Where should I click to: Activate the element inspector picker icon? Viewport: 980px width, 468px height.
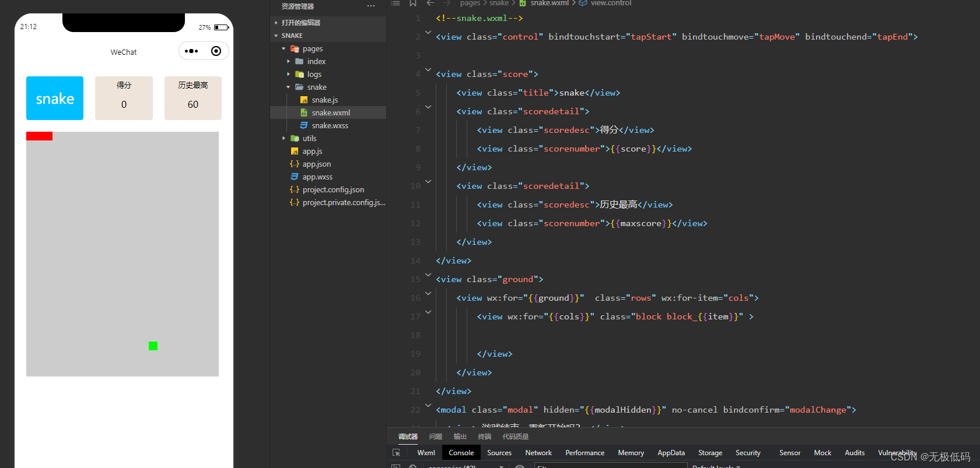(x=397, y=453)
